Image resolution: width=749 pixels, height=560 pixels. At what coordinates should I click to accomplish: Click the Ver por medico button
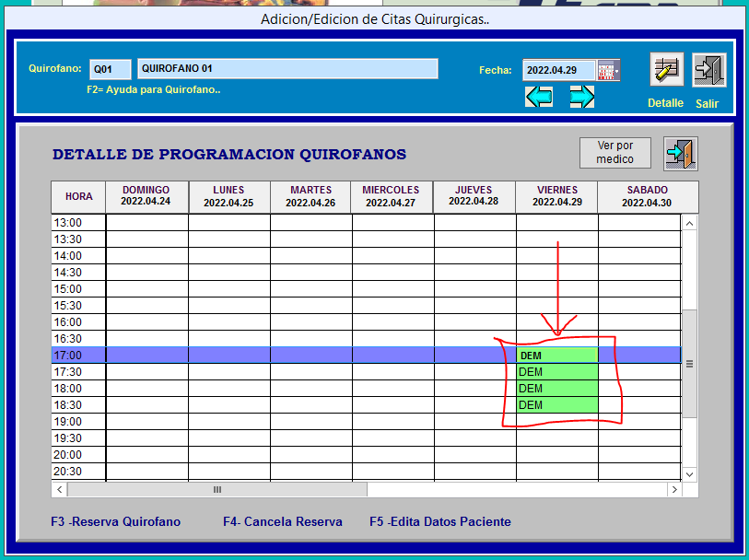pos(615,152)
